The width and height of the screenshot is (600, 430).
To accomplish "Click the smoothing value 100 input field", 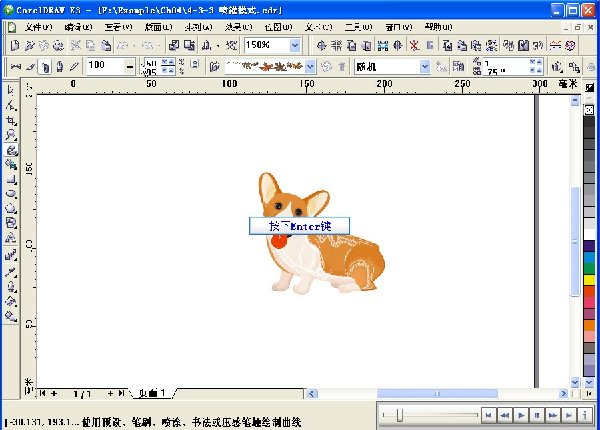I will coord(105,67).
